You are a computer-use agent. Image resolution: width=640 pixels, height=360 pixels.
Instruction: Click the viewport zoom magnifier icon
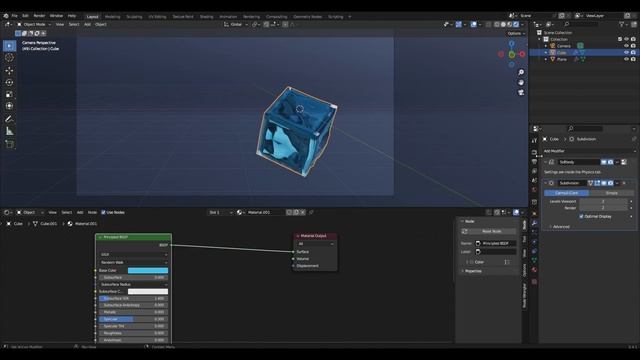point(521,72)
